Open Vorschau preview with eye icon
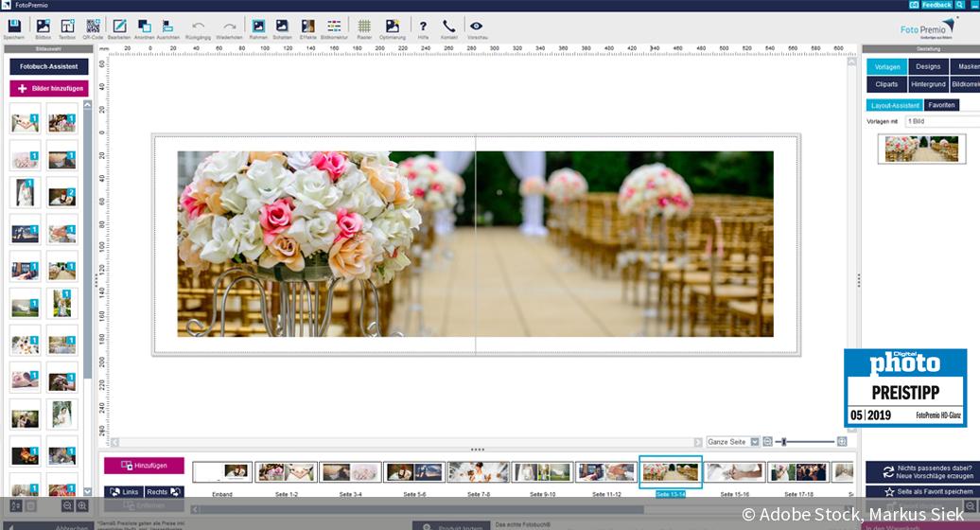 click(477, 26)
